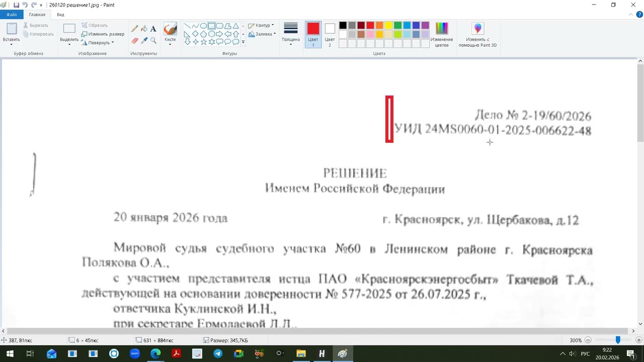Screen dimensions: 644x362
Task: Click the scroll down arrow at right
Action: [640, 324]
